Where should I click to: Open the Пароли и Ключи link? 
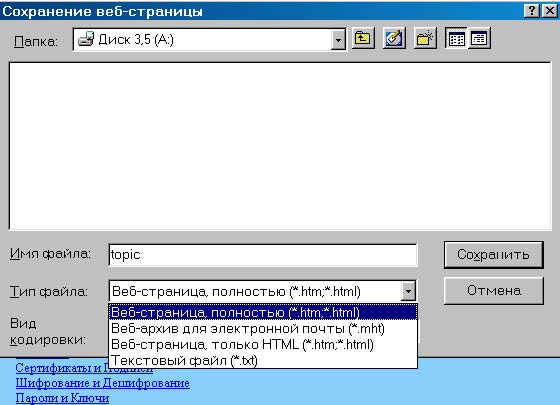[62, 398]
